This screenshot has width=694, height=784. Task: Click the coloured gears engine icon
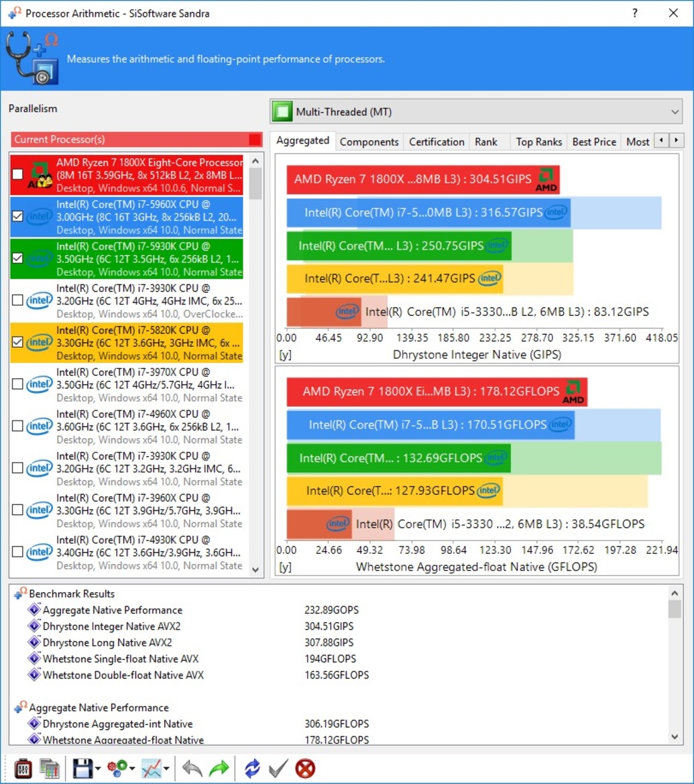tap(117, 769)
